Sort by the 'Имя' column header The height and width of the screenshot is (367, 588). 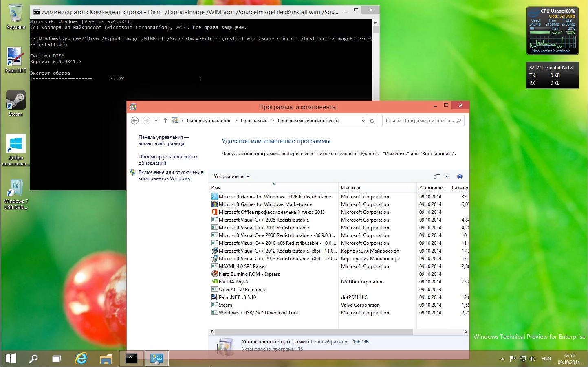pos(273,188)
